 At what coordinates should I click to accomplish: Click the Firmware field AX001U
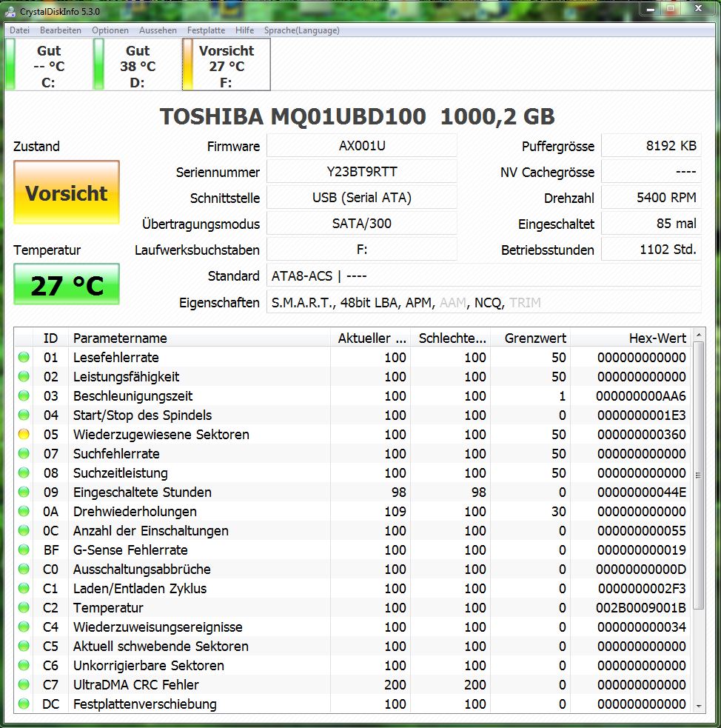point(362,146)
